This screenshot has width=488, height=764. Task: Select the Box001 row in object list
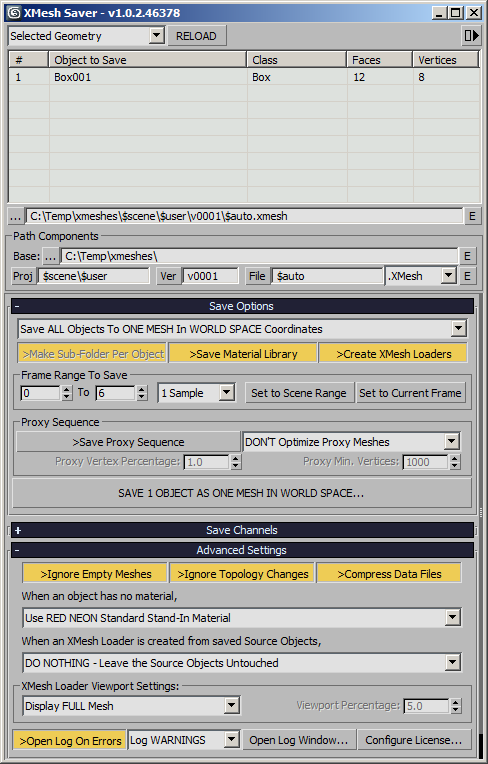(x=244, y=77)
